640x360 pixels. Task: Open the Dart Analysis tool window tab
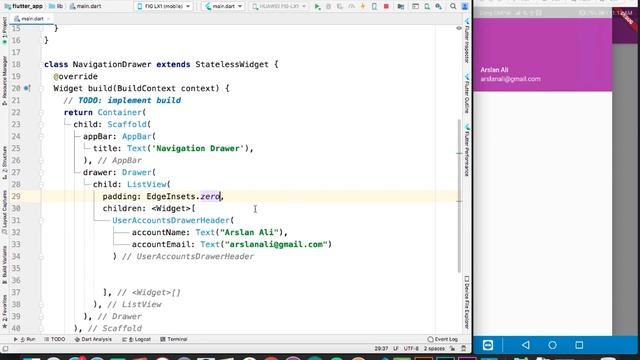[93, 340]
